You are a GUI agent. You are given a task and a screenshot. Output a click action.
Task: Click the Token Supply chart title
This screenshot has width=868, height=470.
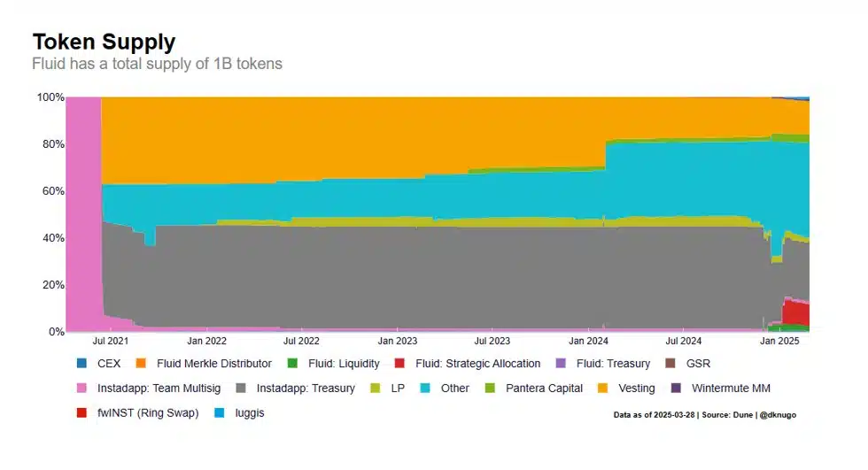(104, 42)
